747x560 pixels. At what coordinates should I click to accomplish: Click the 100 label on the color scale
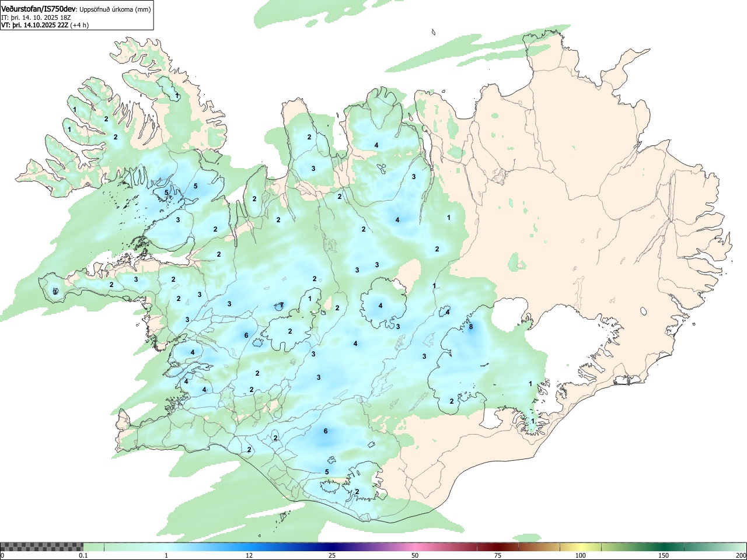point(581,555)
